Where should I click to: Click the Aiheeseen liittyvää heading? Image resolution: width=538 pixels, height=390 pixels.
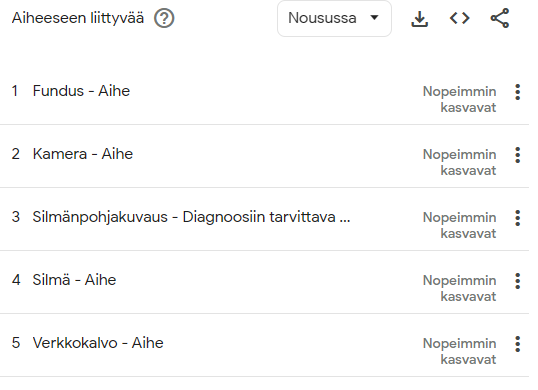[78, 18]
